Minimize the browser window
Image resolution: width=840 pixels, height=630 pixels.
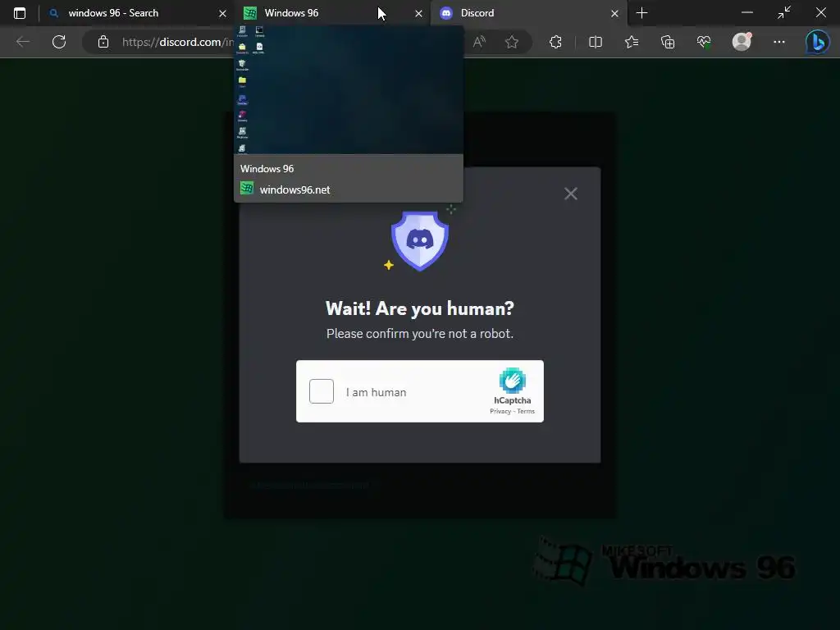tap(746, 13)
